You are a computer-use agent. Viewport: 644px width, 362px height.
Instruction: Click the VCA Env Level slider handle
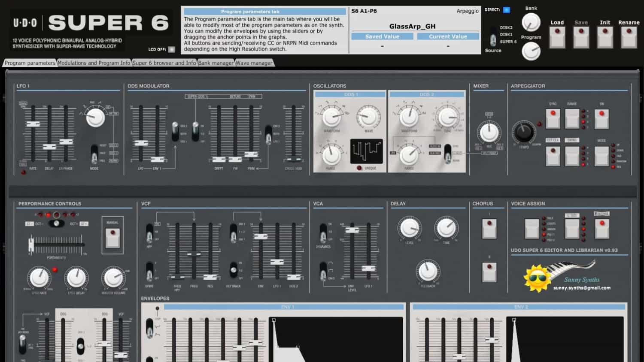[x=352, y=230]
